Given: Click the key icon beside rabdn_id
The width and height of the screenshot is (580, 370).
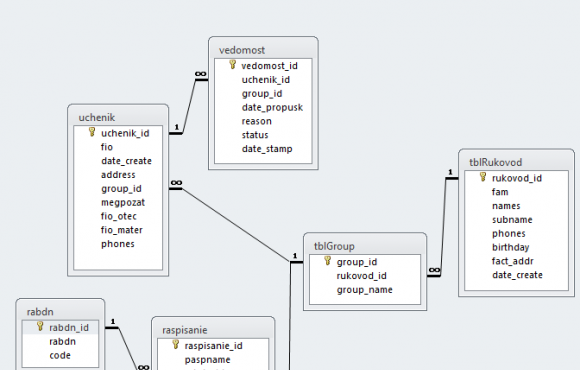Looking at the screenshot, I should 40,326.
